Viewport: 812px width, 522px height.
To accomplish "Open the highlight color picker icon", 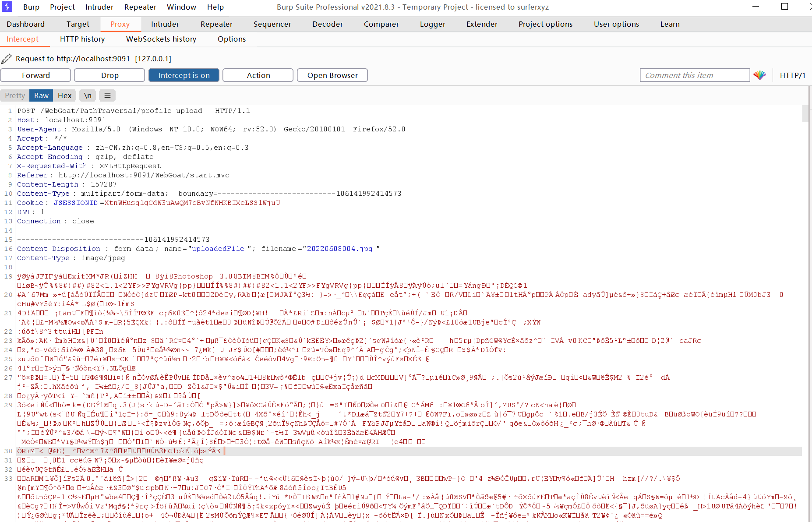I will tap(759, 75).
